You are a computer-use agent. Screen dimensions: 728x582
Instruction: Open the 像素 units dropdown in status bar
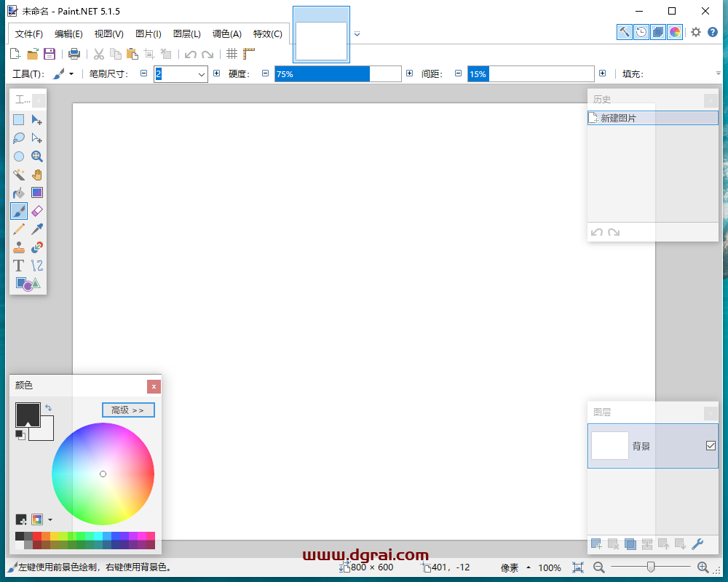[x=515, y=567]
